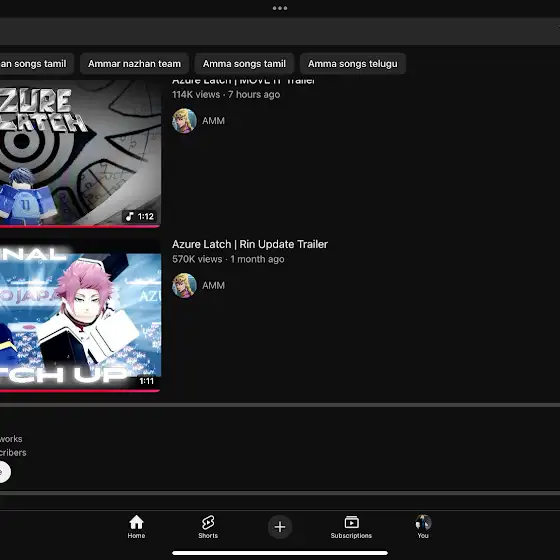Click the AMM channel name under Rin Update
This screenshot has width=560, height=560.
[x=213, y=285]
